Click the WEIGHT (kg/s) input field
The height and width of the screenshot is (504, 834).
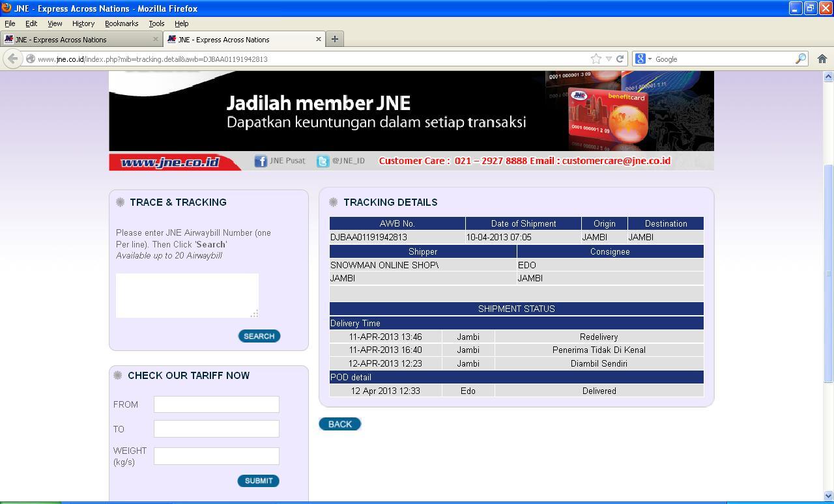click(x=216, y=456)
